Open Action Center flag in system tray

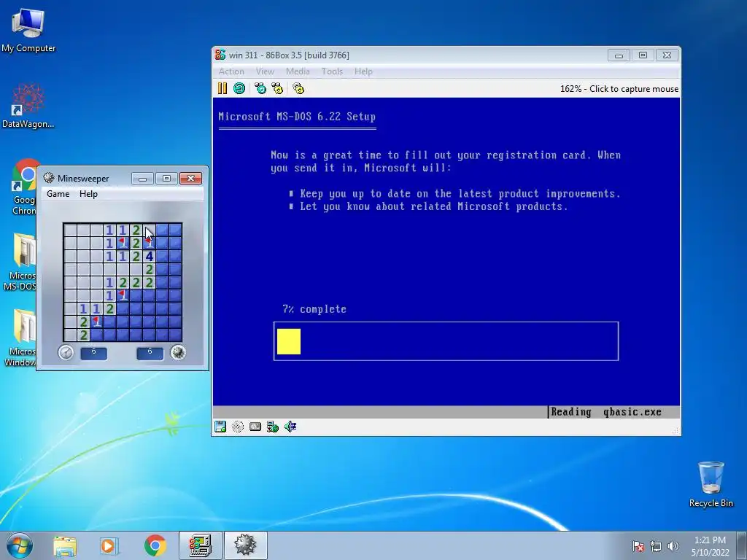point(638,546)
